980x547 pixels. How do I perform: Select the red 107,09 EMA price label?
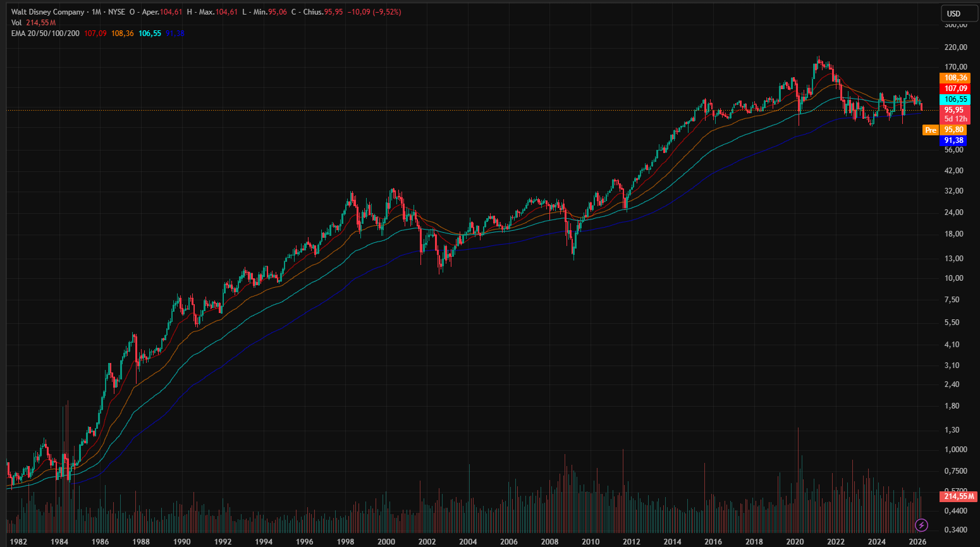[955, 89]
